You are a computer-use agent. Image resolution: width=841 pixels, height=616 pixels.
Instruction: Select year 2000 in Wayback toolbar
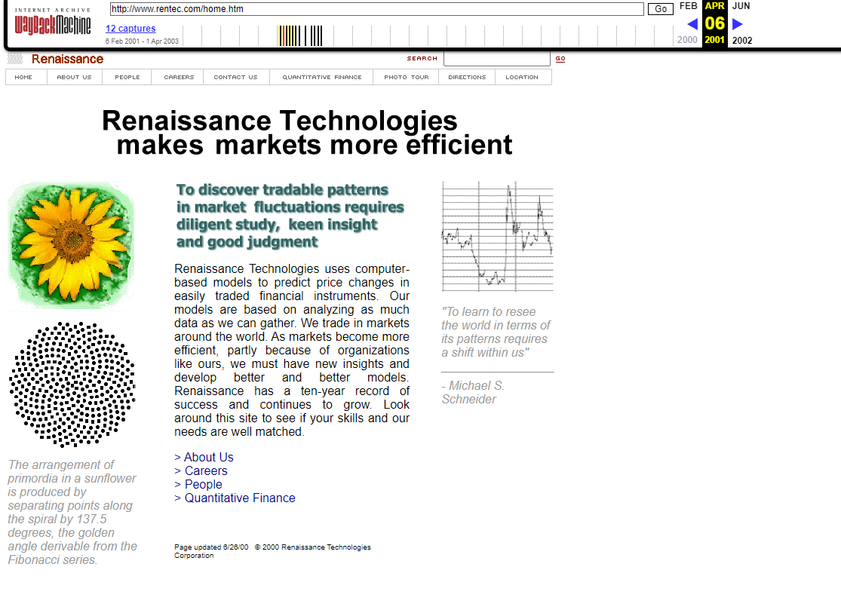pos(687,40)
